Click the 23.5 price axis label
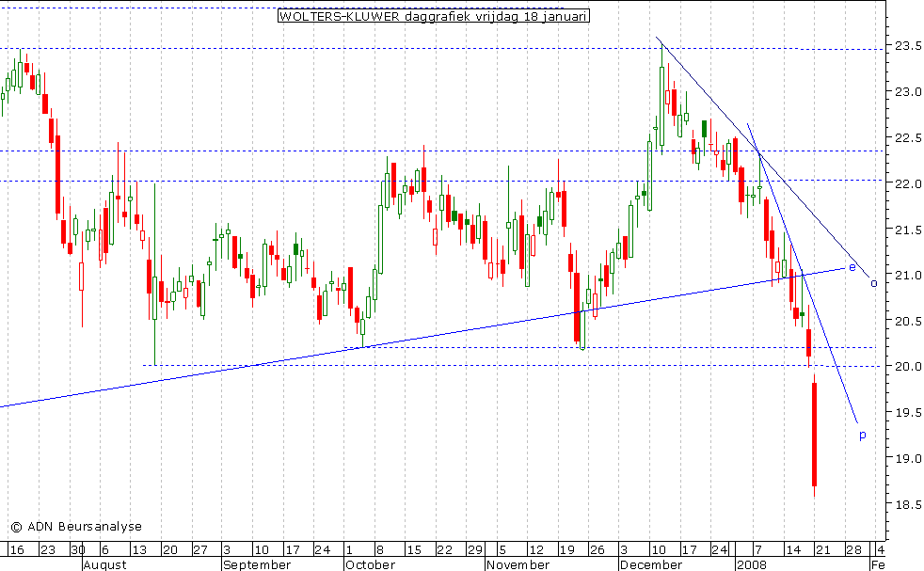Viewport: 924px width, 571px height. (x=905, y=46)
